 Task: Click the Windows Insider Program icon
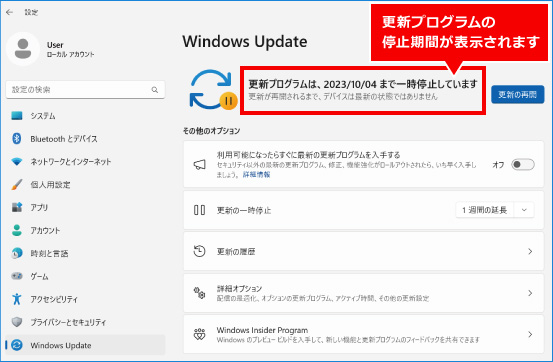click(x=199, y=334)
